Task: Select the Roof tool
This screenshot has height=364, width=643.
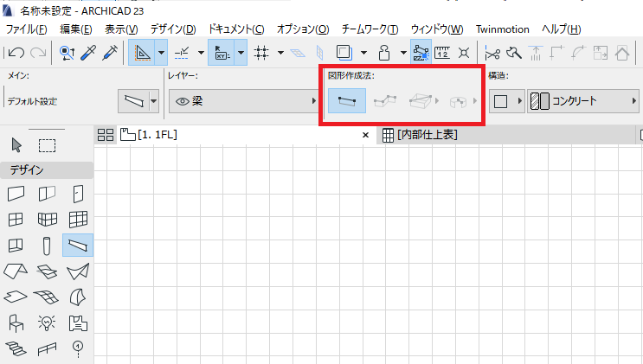Action: (x=16, y=271)
